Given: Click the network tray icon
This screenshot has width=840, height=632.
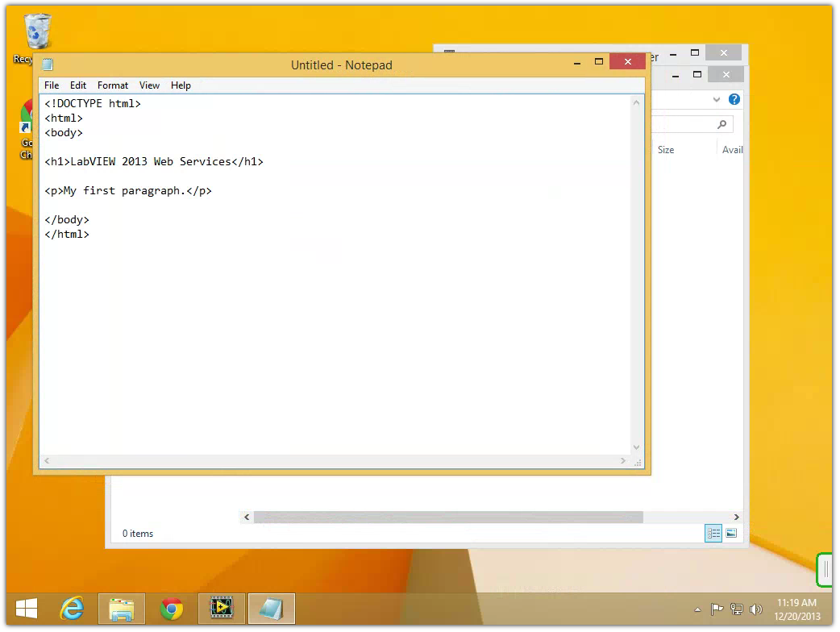Looking at the screenshot, I should click(x=735, y=609).
